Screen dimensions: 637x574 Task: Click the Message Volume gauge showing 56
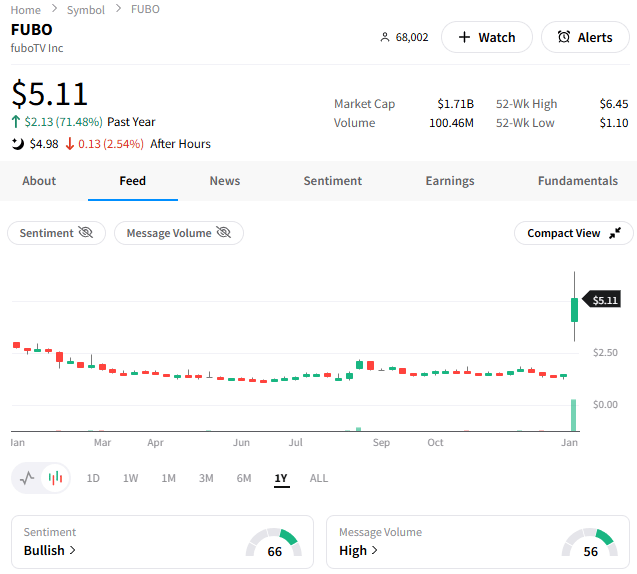(x=590, y=543)
